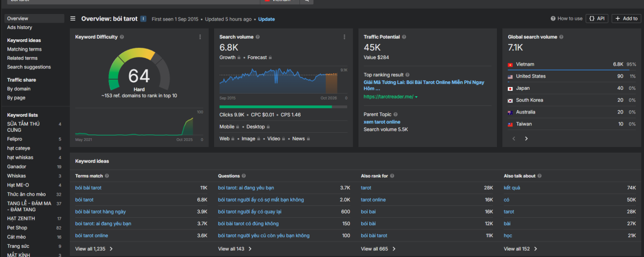Screen dimensions: 644x257
Task: Click the info badge beside bói tarot title
Action: [x=143, y=19]
